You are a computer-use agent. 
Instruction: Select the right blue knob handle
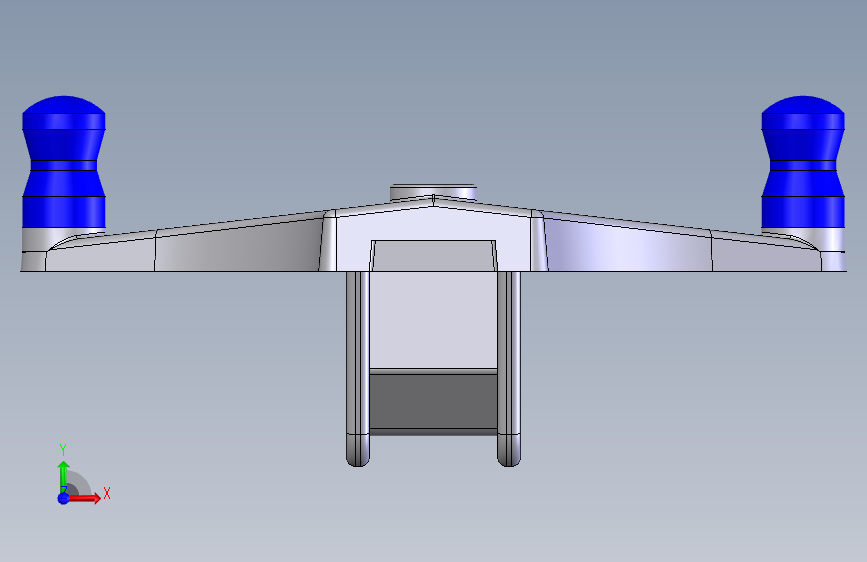coord(803,162)
